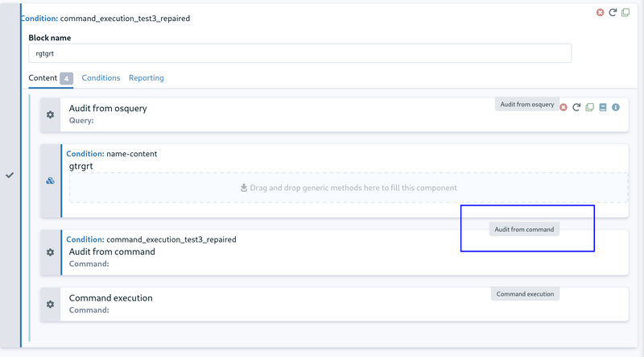
Task: Click the checkmark in the left gutter
Action: [10, 175]
